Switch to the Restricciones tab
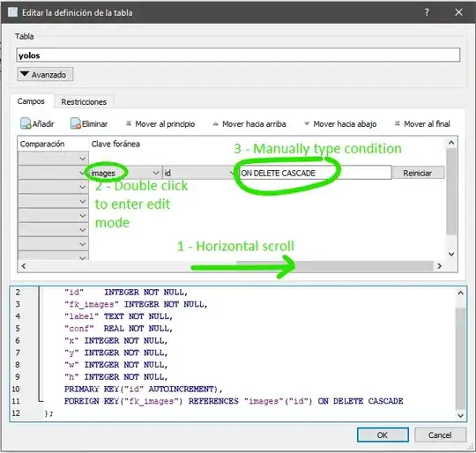Image resolution: width=476 pixels, height=453 pixels. (x=84, y=101)
